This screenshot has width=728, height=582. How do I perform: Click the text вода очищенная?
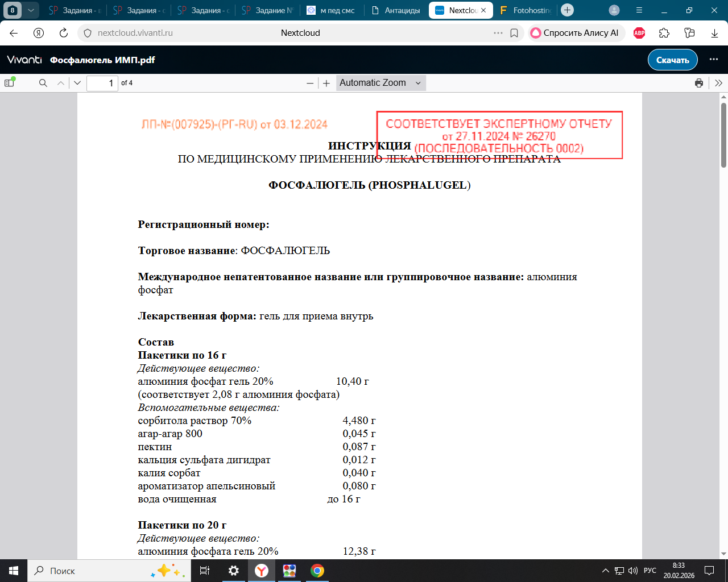(x=177, y=499)
